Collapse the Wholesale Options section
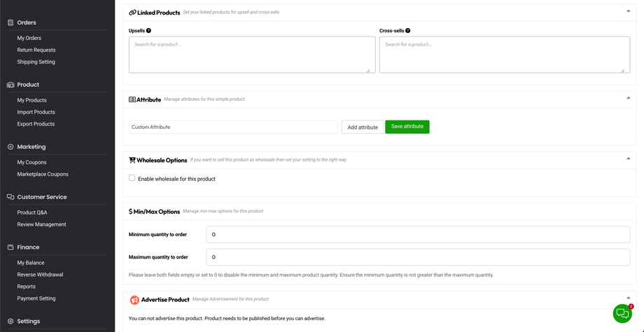 (x=628, y=158)
